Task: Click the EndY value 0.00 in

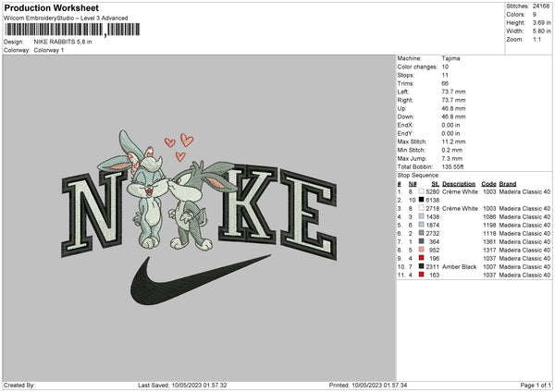Action: click(451, 134)
